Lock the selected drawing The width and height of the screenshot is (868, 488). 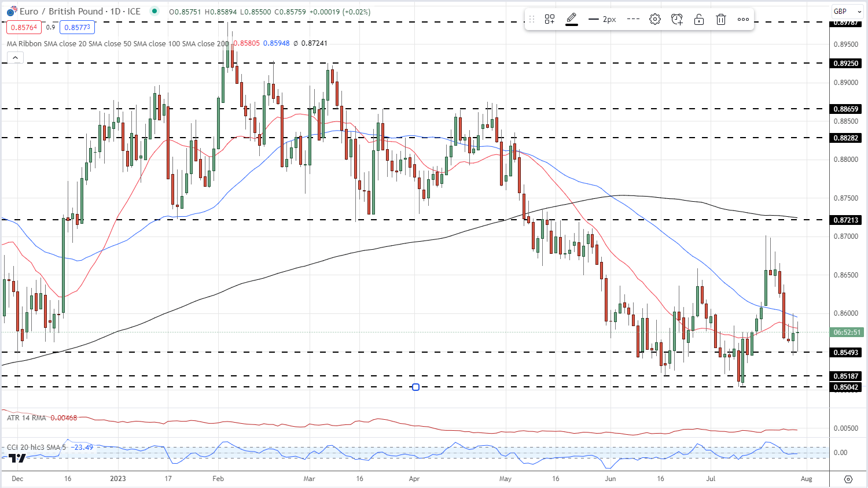[x=699, y=19]
